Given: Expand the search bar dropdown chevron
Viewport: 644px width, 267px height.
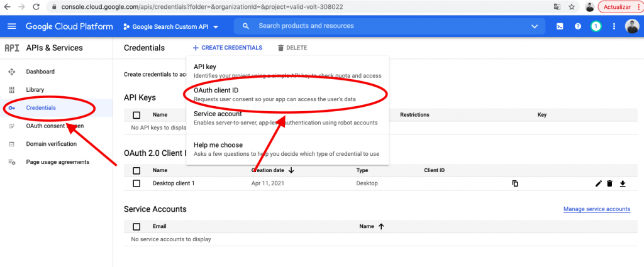Looking at the screenshot, I should [535, 26].
